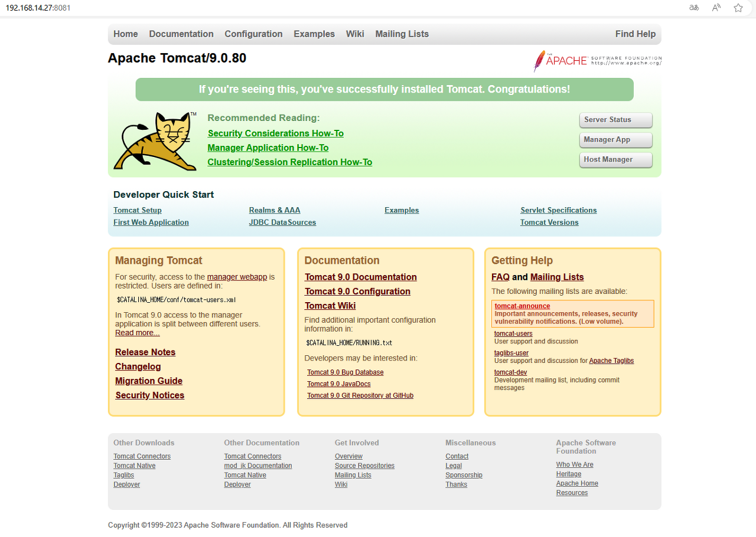Click the Apache Software Foundation logo
Screen dimensions: 756x537
pos(597,61)
